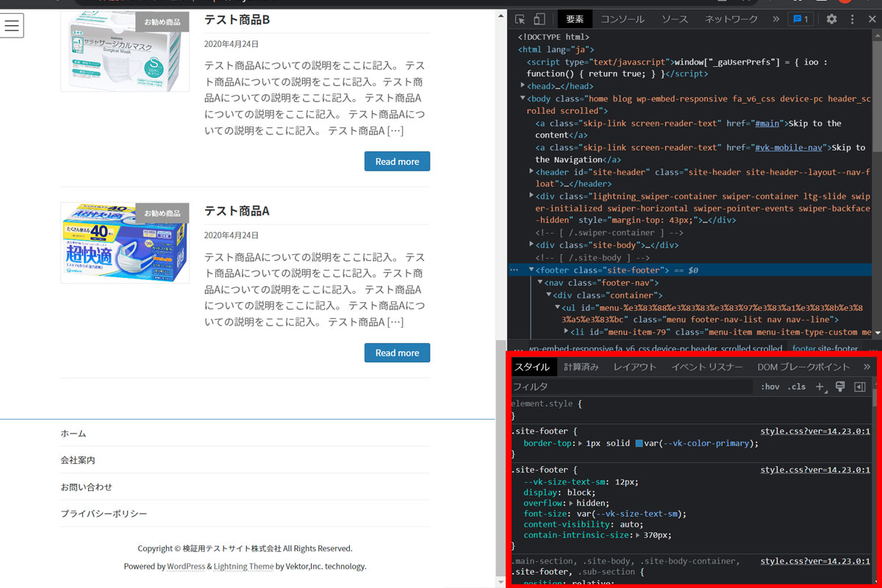The image size is (882, 588).
Task: Activate the element inspector picker icon
Action: [520, 19]
